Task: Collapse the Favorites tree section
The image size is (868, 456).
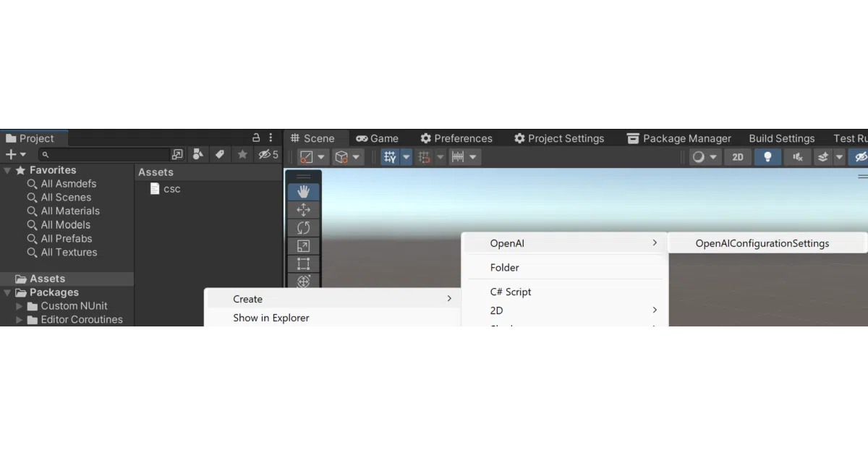Action: [x=7, y=170]
